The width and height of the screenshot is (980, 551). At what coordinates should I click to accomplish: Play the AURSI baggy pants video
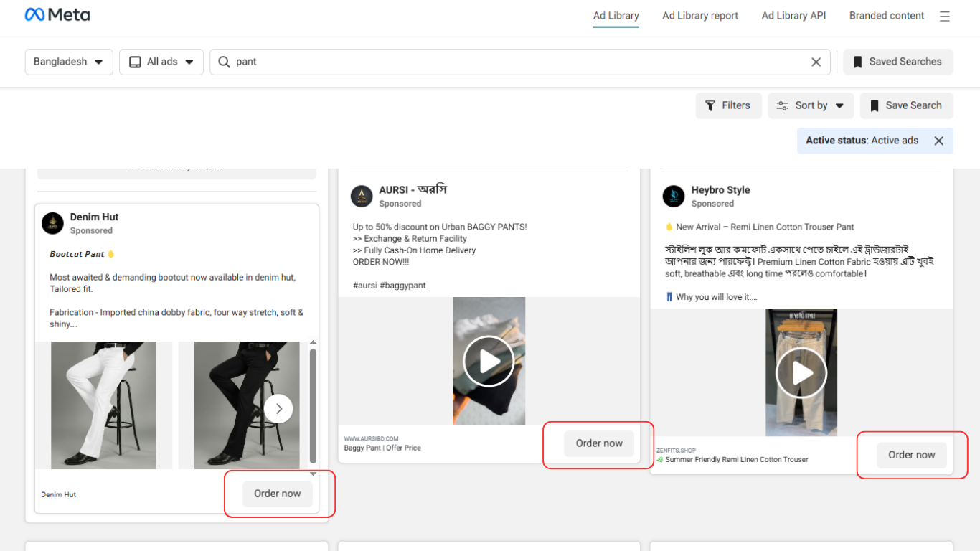[489, 361]
